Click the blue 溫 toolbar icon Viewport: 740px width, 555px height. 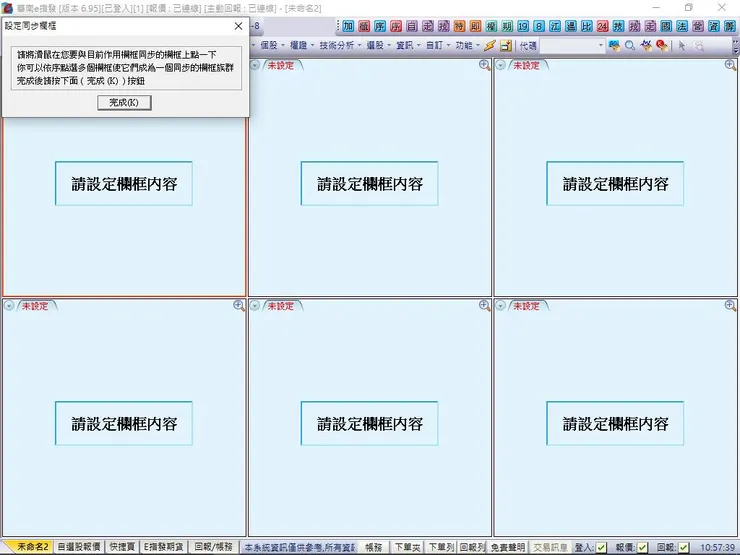coord(571,26)
